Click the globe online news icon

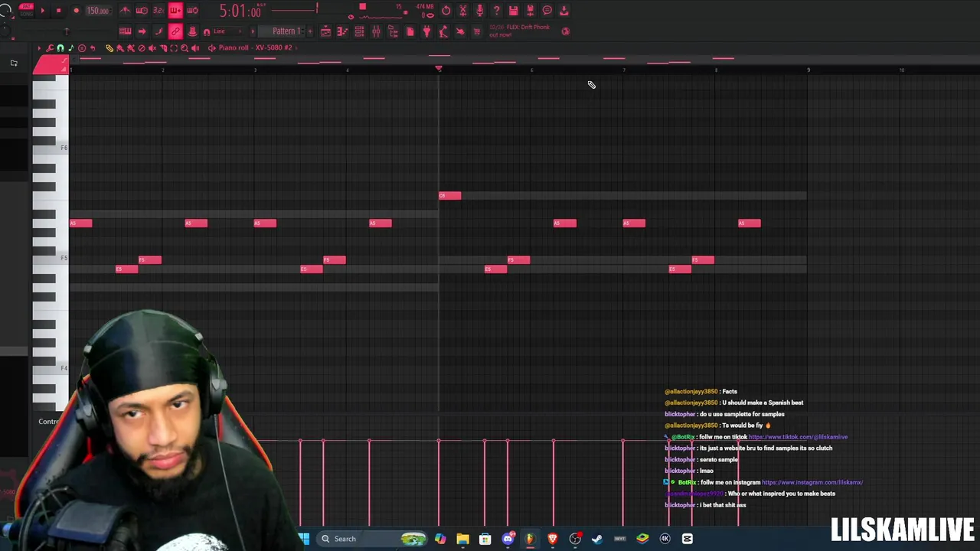point(566,31)
